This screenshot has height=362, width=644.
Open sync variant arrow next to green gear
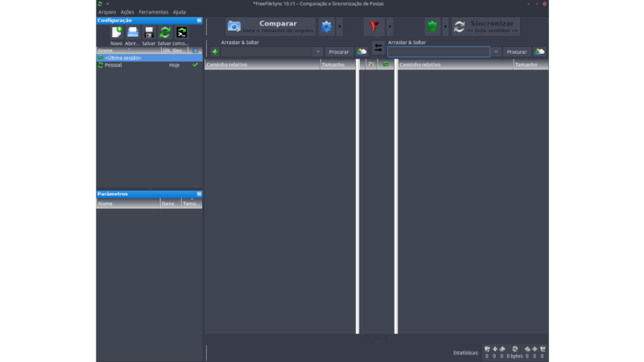point(445,27)
